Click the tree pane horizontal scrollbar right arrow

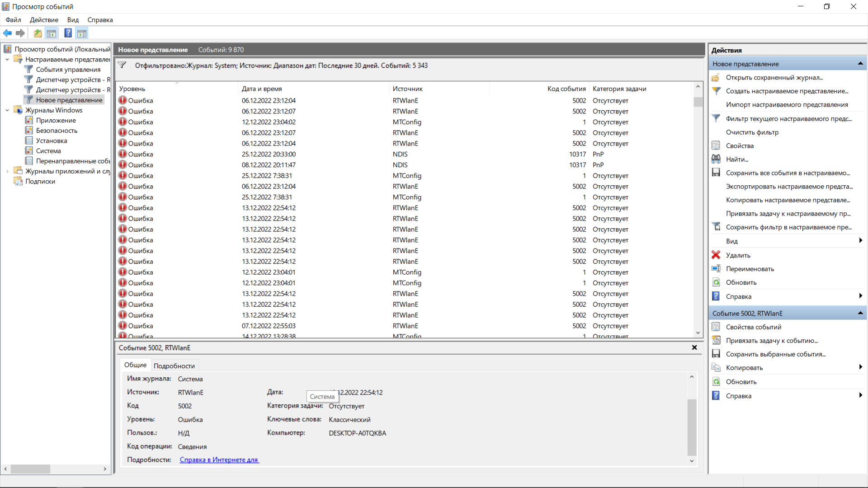[105, 469]
